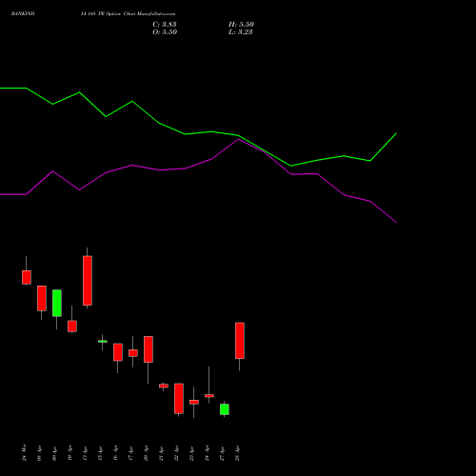Click the red candle for 24 Mar

27,277
